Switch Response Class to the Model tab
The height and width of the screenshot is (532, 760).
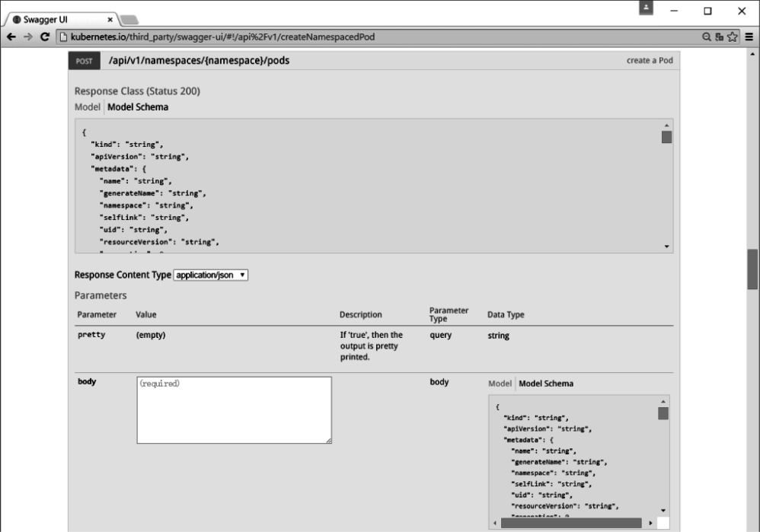88,107
